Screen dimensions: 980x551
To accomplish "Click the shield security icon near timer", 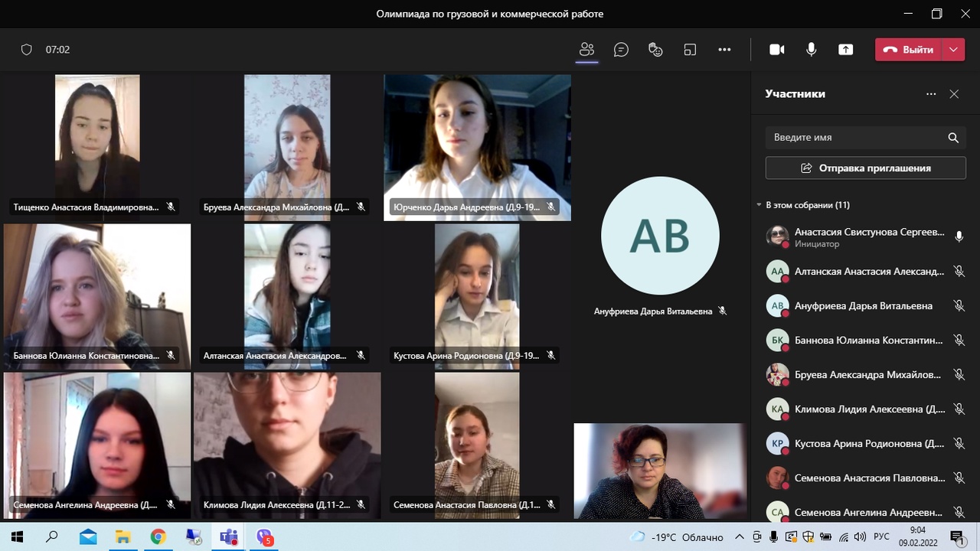I will pyautogui.click(x=27, y=50).
